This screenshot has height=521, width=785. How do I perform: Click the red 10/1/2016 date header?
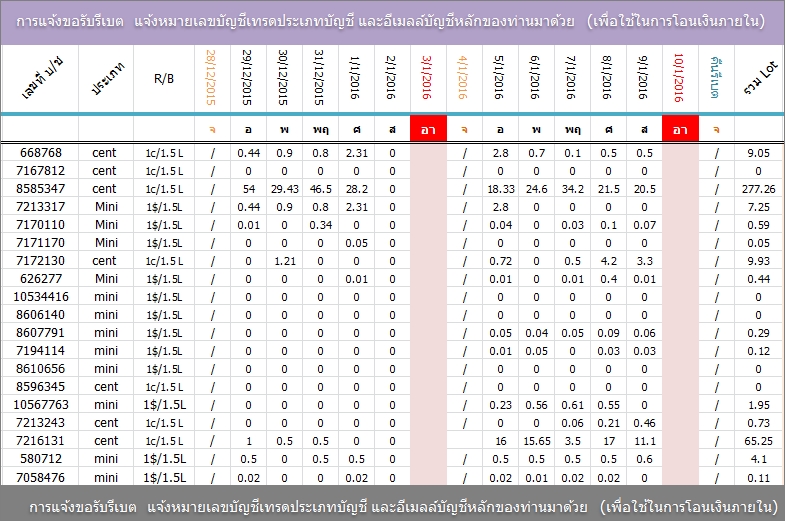click(x=680, y=79)
